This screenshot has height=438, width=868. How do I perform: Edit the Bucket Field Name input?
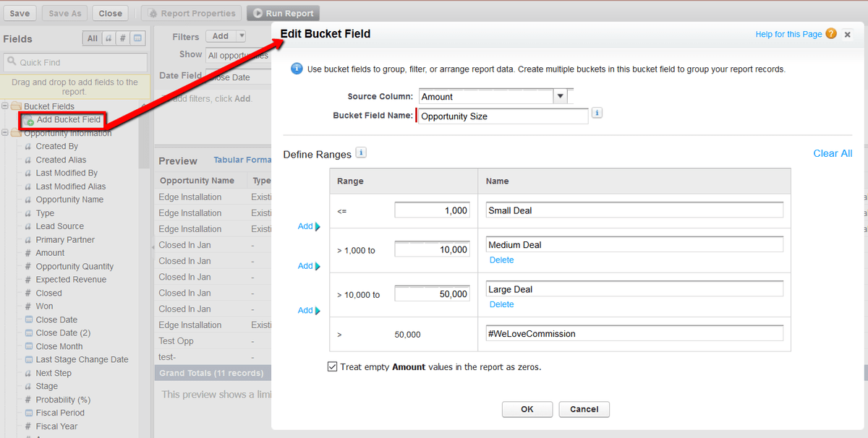[503, 116]
